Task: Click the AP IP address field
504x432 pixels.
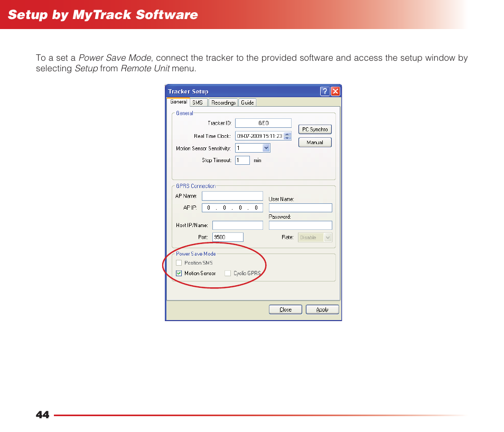Action: pyautogui.click(x=232, y=208)
